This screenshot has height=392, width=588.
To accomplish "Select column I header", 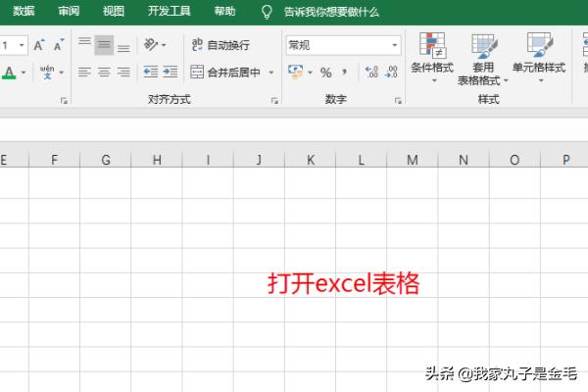I will coord(208,160).
